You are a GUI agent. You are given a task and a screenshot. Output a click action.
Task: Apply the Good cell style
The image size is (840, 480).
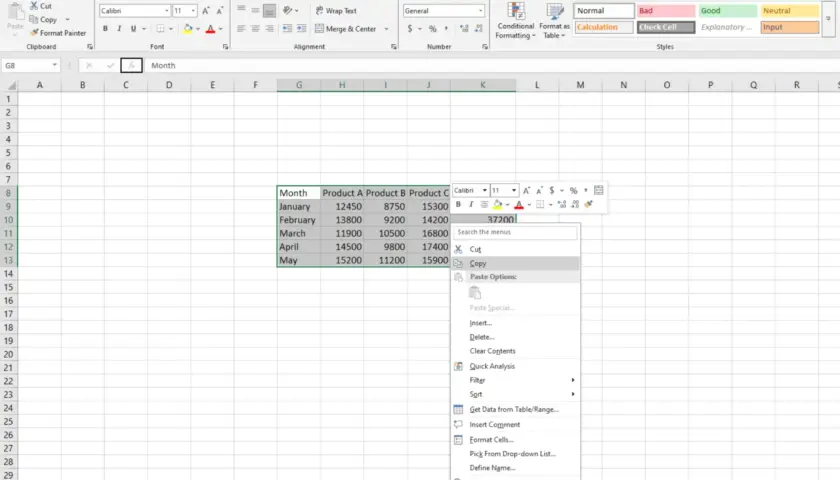[x=727, y=11]
